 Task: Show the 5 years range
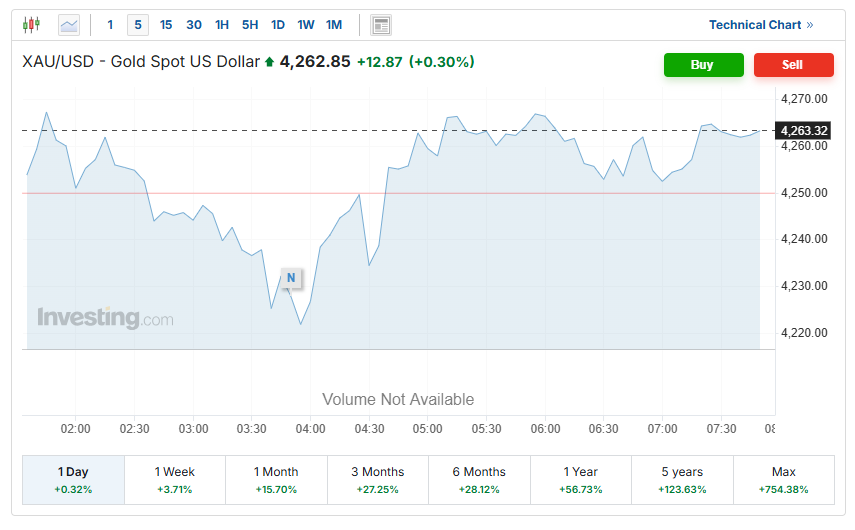pyautogui.click(x=682, y=480)
